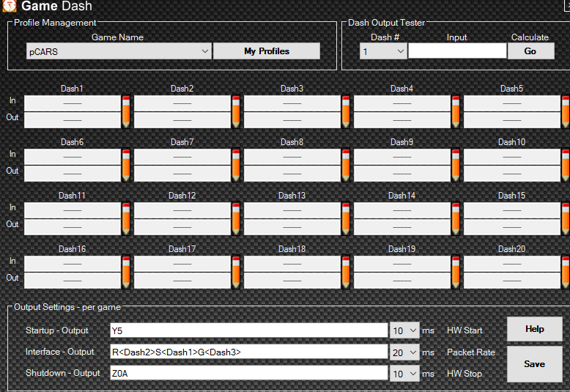
Task: Focus the Dash Output Tester Input field
Action: [457, 51]
